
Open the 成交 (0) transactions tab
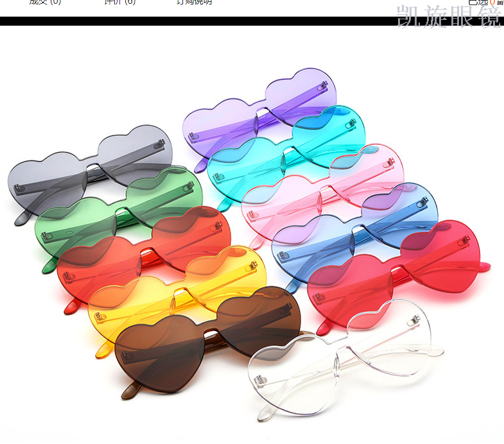(45, 2)
